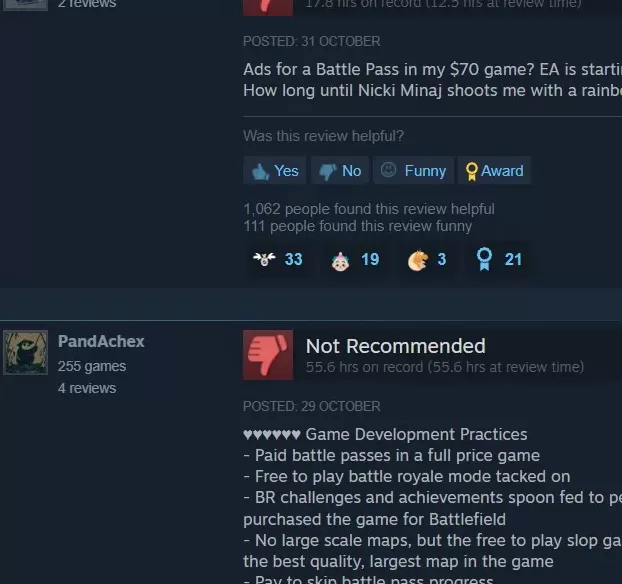Viewport: 622px width, 584px height.
Task: Click the orange creature award showing 3
Action: click(x=427, y=259)
